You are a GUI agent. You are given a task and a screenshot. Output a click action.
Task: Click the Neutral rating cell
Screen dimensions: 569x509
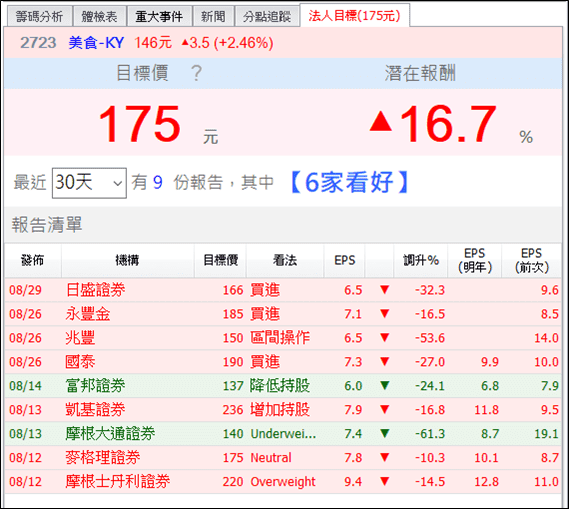coord(271,457)
